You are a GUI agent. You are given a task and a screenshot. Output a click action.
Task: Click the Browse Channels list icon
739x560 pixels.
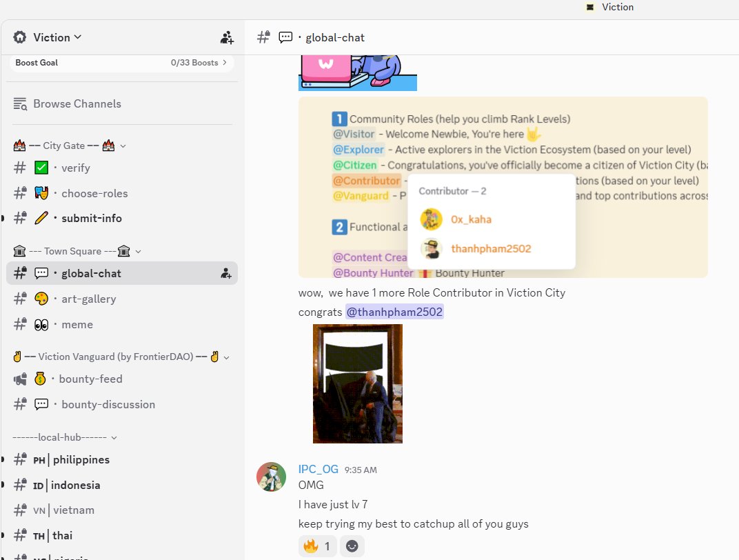(20, 103)
